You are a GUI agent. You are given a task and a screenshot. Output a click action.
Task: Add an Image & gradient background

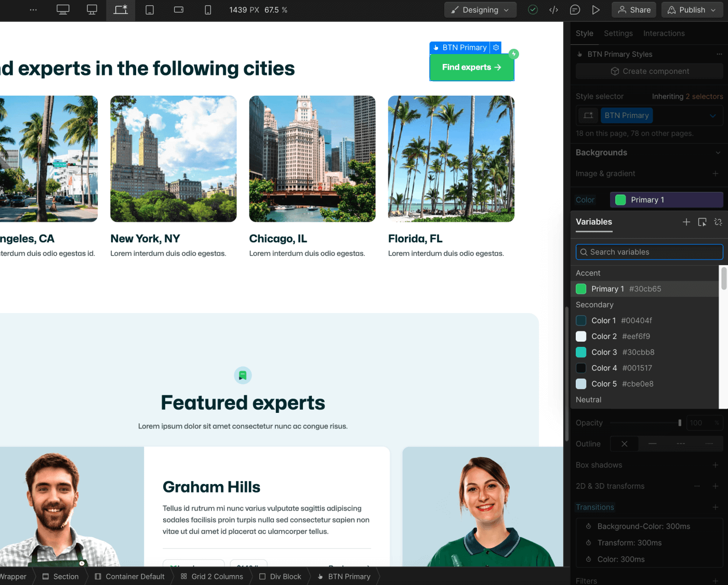[716, 174]
